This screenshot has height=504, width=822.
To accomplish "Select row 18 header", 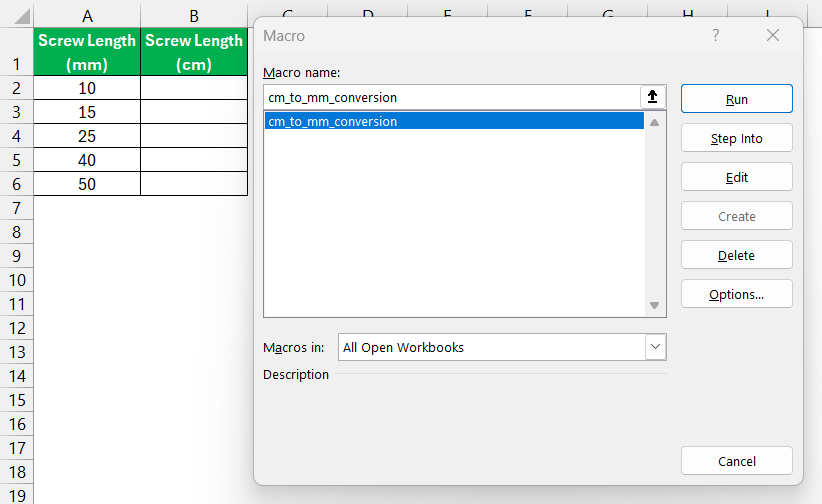I will pos(17,472).
